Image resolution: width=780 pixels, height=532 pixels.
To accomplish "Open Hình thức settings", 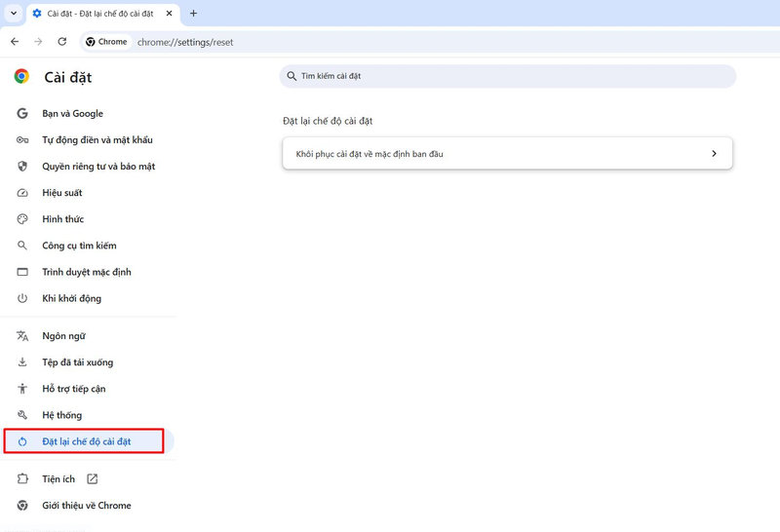I will coord(63,219).
